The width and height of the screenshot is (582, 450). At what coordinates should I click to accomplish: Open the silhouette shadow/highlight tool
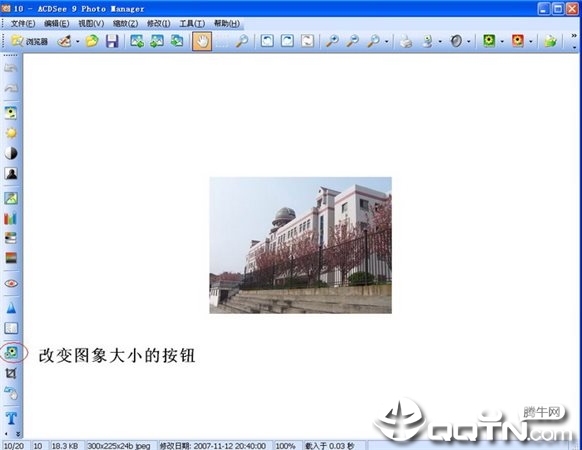pos(11,173)
